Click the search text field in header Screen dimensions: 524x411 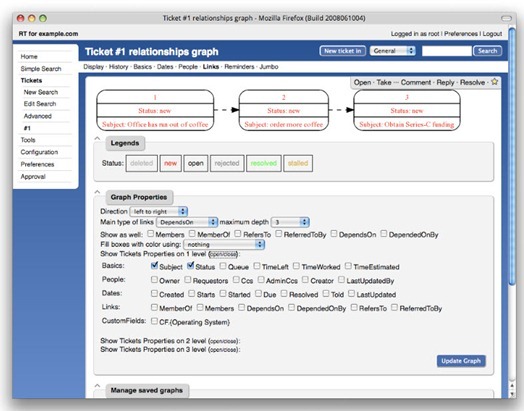(x=447, y=51)
